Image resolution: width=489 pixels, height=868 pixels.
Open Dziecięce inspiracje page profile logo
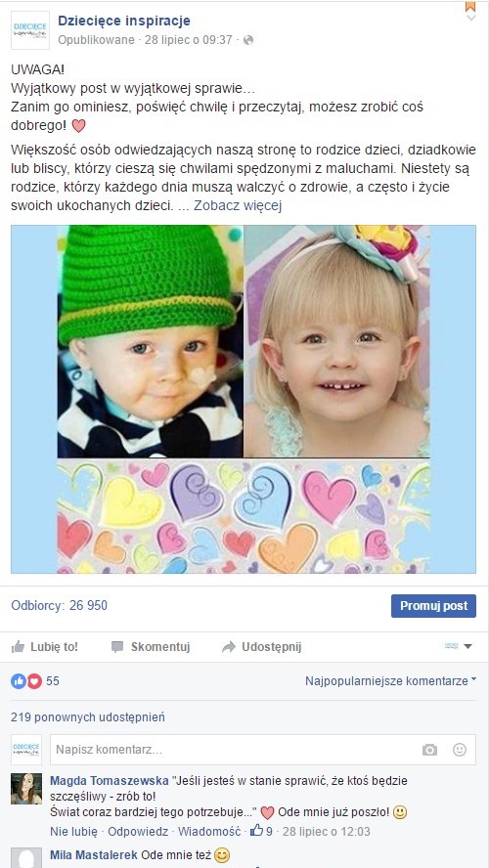click(x=30, y=30)
